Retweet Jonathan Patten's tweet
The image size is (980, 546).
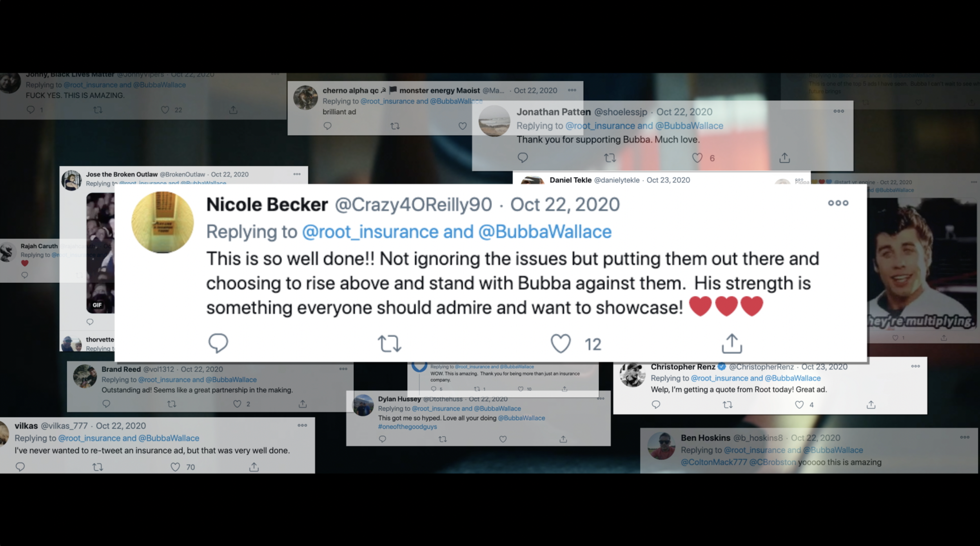tap(610, 158)
